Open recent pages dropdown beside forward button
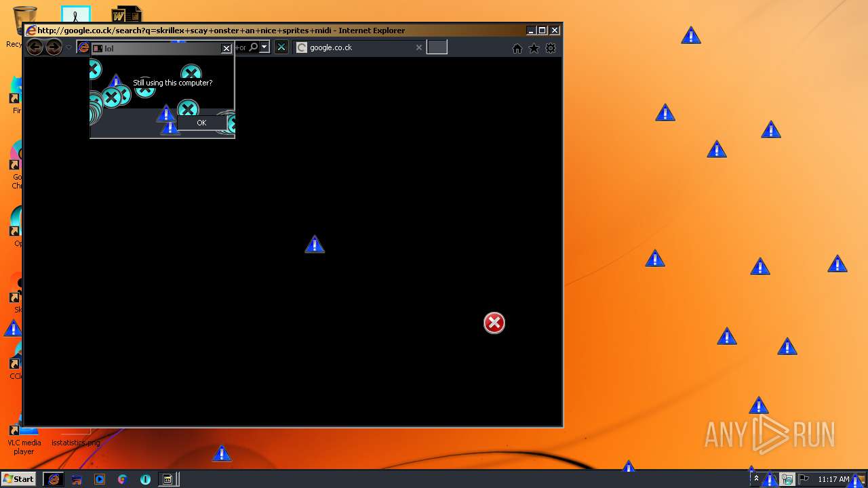 pyautogui.click(x=68, y=47)
